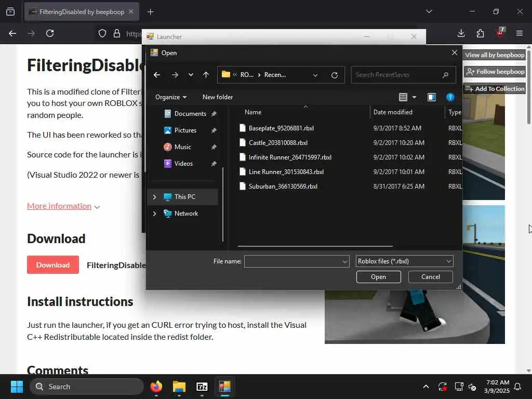The image size is (532, 399).
Task: Click the uBlock extension icon in Firefox
Action: coord(500,33)
